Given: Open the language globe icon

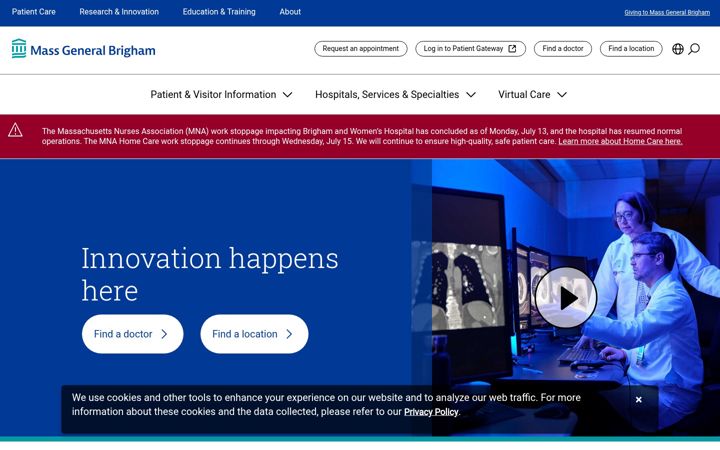Looking at the screenshot, I should click(x=678, y=49).
